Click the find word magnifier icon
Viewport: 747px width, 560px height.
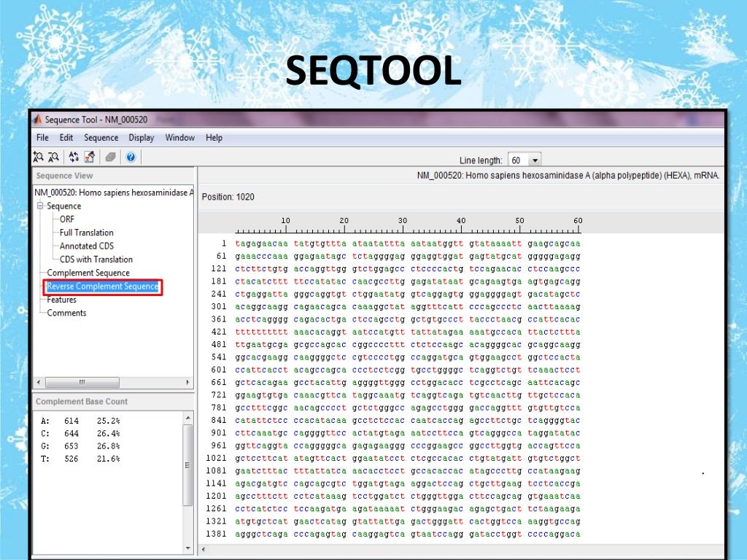coord(39,157)
